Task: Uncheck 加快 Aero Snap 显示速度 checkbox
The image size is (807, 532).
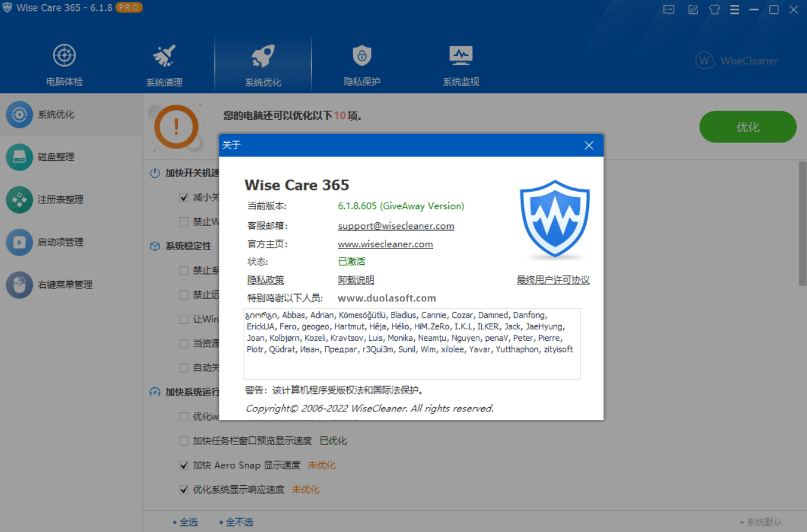Action: tap(184, 465)
